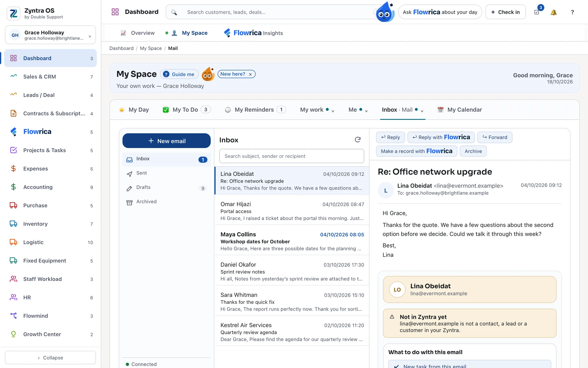
Task: Click the Flowrica droplet mascot in header
Action: 385,12
